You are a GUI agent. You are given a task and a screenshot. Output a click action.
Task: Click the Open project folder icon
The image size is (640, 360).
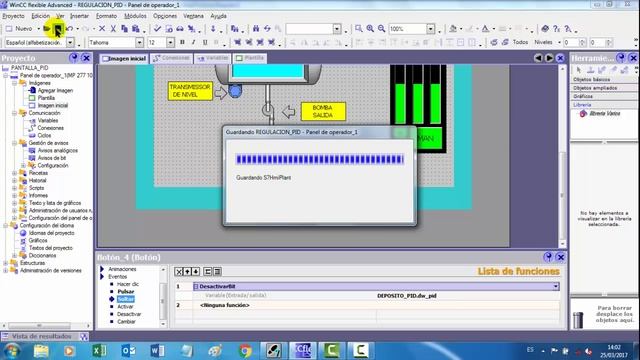point(47,29)
